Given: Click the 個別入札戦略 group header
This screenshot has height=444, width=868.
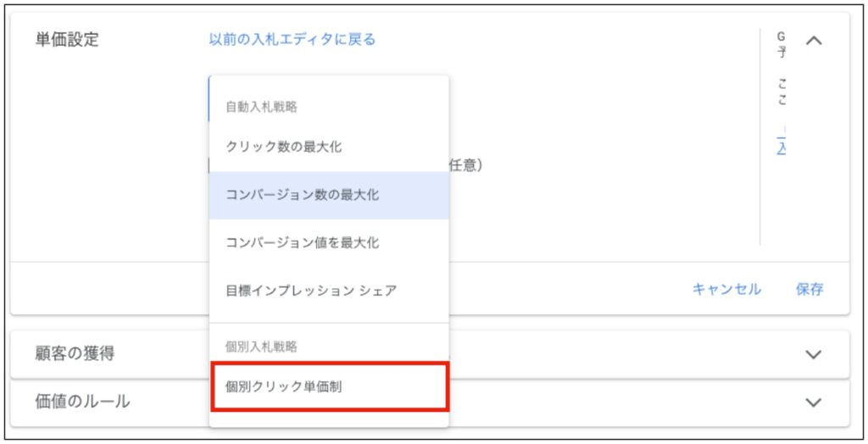Looking at the screenshot, I should [x=260, y=347].
